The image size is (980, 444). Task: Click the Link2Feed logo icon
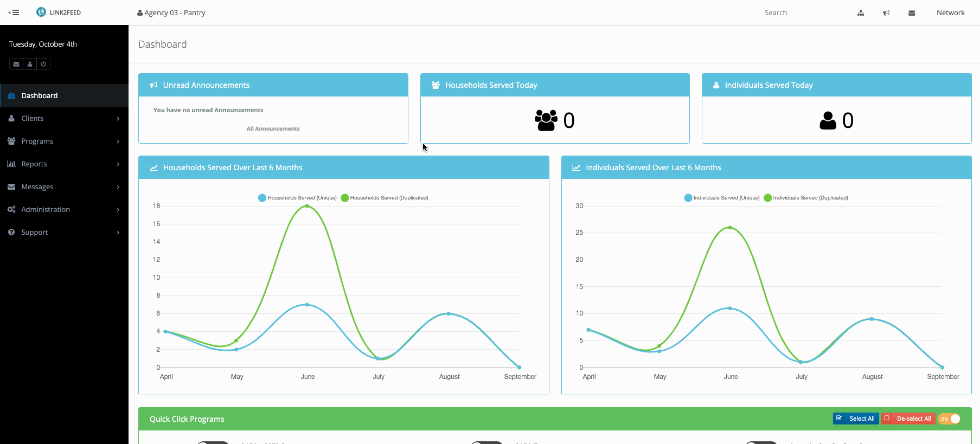tap(41, 12)
